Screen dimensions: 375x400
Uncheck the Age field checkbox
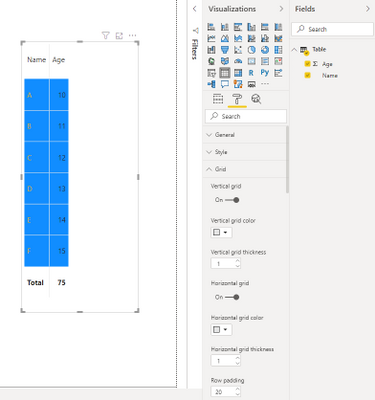(308, 64)
